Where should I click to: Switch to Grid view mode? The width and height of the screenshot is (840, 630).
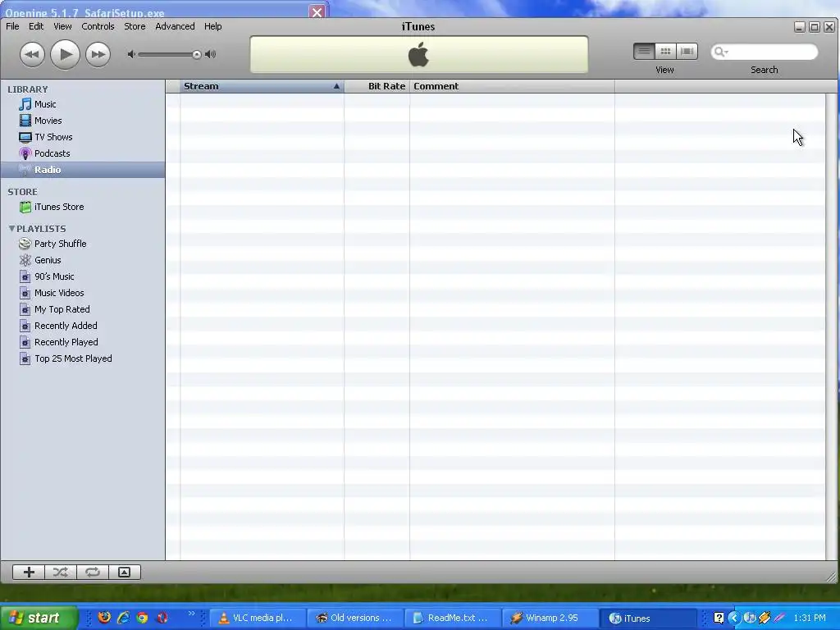(665, 52)
